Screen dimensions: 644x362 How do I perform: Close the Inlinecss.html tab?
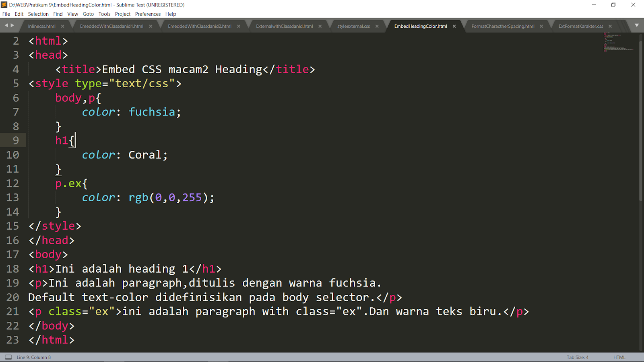click(63, 26)
